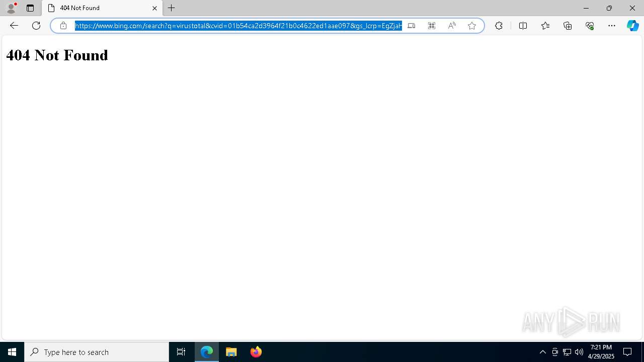The image size is (644, 362).
Task: Add this page to favorites star
Action: [472, 26]
